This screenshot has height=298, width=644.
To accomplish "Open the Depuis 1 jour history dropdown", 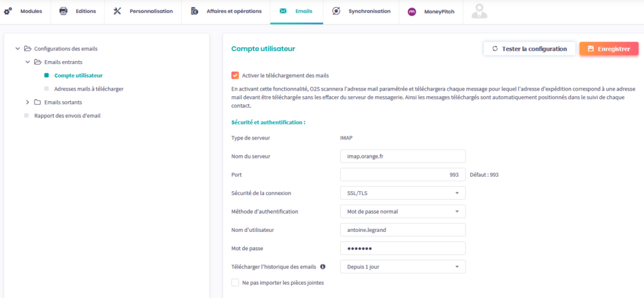I will (x=402, y=267).
